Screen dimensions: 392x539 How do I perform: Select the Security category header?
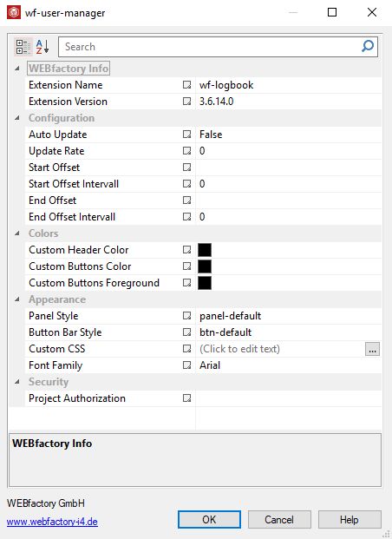[x=49, y=382]
